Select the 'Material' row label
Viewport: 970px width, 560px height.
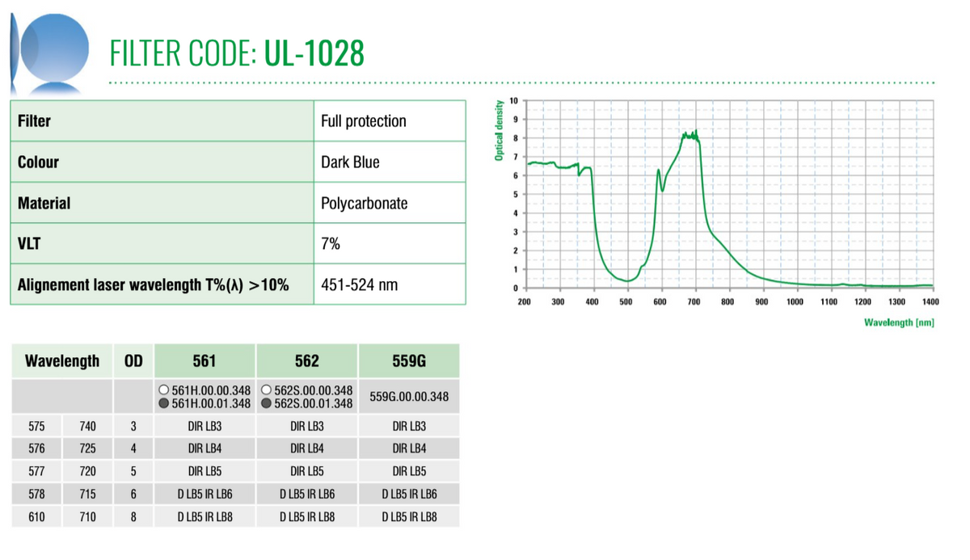44,204
